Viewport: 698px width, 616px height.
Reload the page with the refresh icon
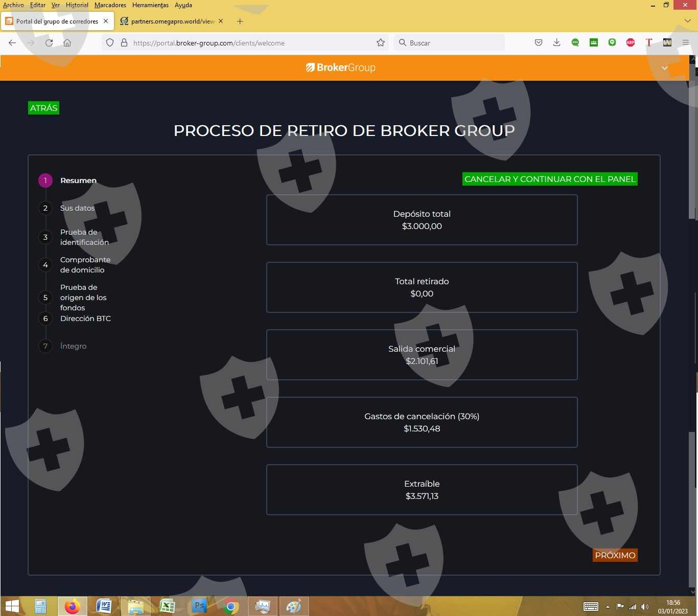tap(49, 43)
